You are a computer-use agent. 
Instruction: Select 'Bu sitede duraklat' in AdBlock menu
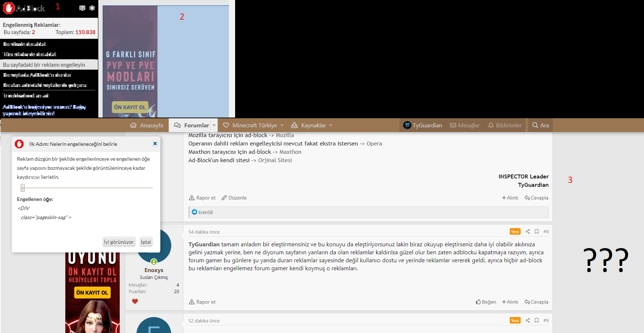click(25, 44)
